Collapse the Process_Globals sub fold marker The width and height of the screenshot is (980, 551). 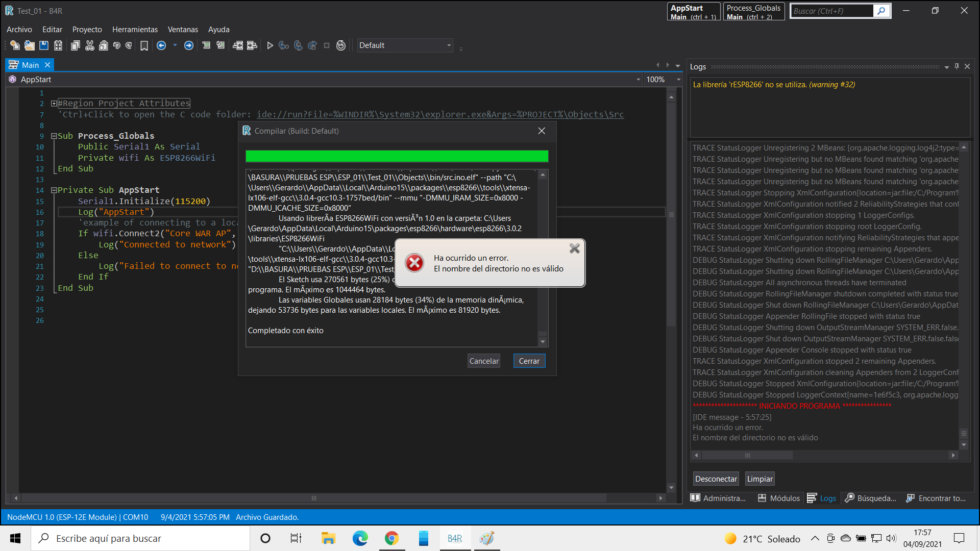(54, 136)
